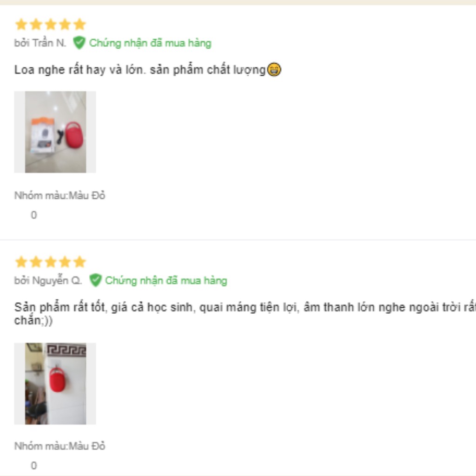Select the rightmost star of Nguyễn Q.'s rating
Image resolution: width=476 pixels, height=476 pixels.
coord(80,262)
